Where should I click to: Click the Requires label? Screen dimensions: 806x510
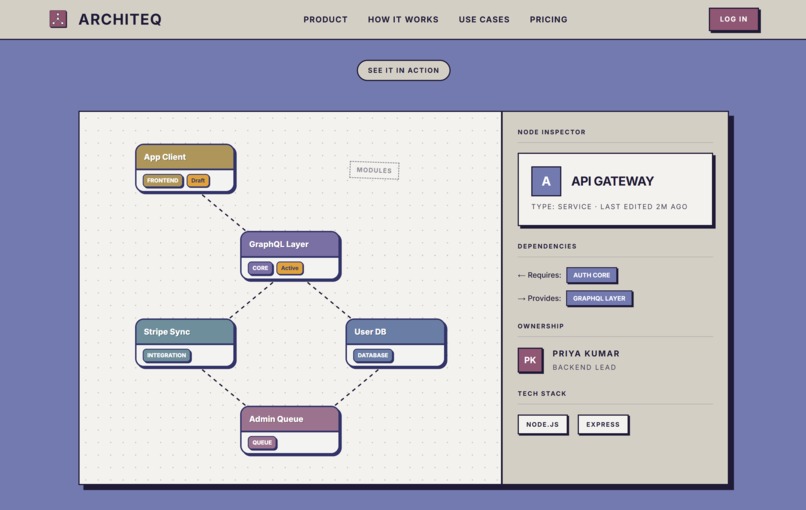click(x=539, y=275)
